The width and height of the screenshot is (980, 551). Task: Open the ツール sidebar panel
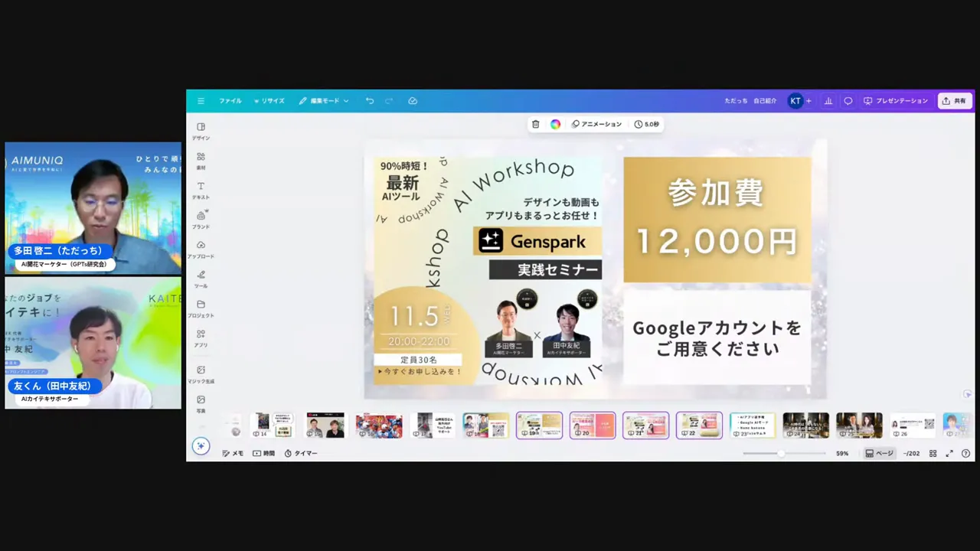pos(201,279)
